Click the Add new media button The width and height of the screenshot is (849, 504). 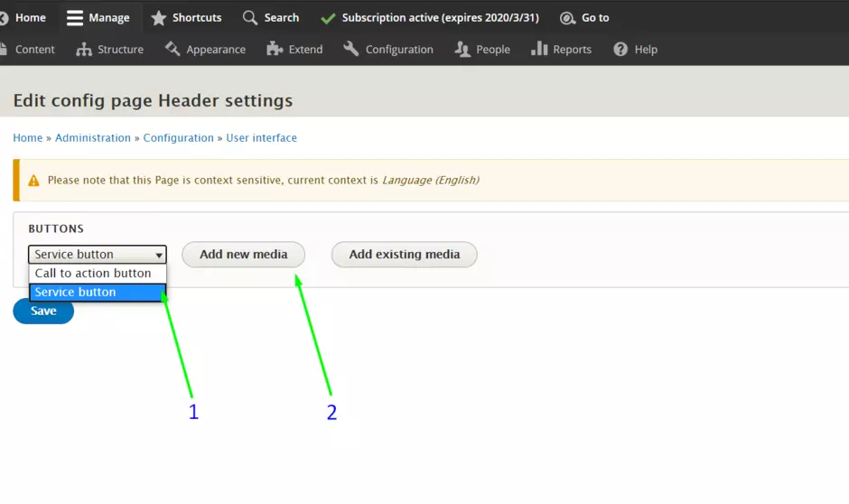[x=244, y=255]
